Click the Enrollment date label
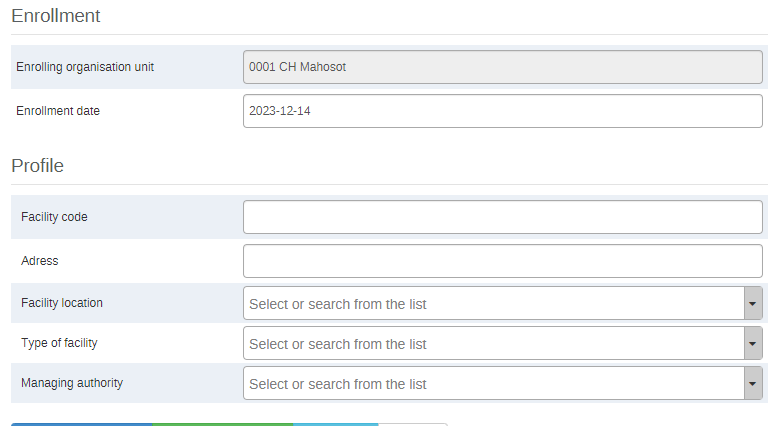Image resolution: width=780 pixels, height=426 pixels. tap(58, 110)
